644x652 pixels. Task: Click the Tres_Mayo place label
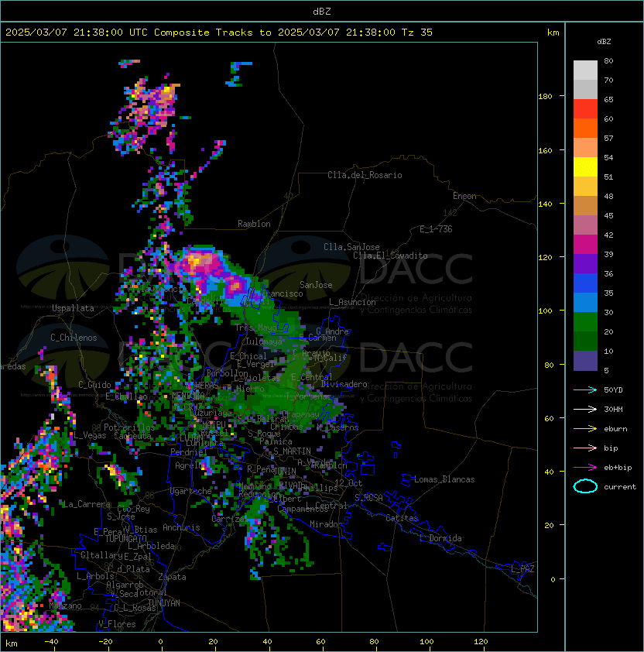(x=256, y=328)
